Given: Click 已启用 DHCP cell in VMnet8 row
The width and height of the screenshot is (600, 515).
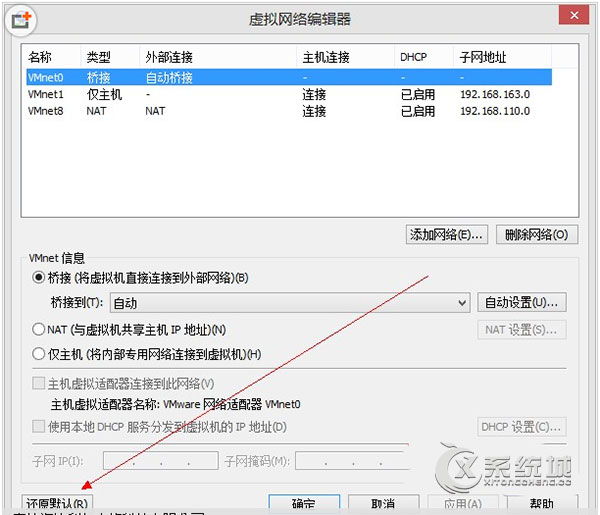Looking at the screenshot, I should pyautogui.click(x=418, y=111).
